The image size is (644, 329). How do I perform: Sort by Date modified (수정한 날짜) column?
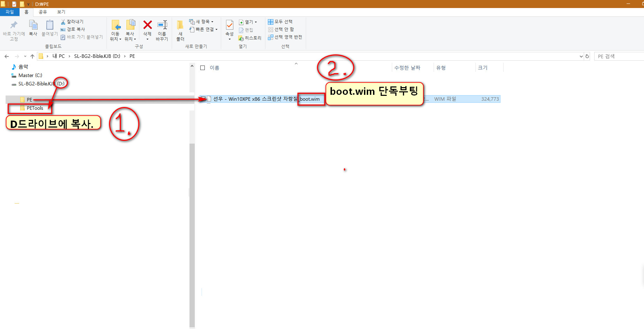pos(407,68)
